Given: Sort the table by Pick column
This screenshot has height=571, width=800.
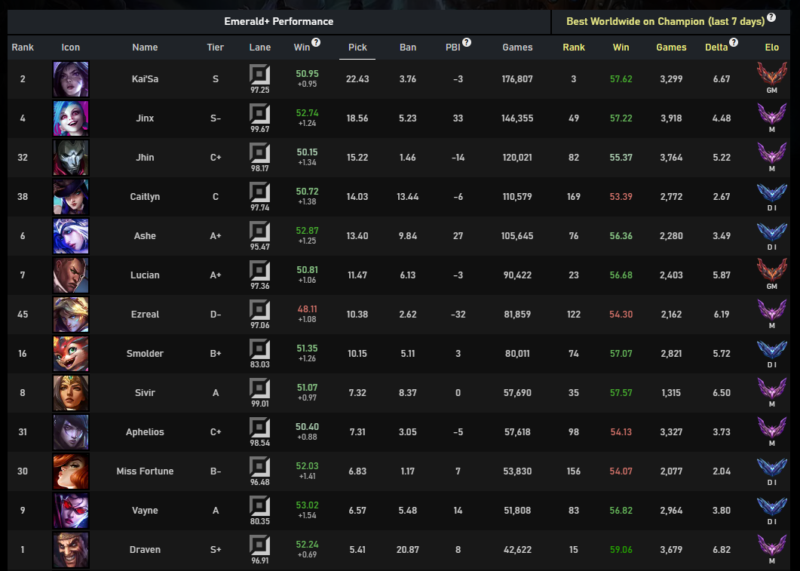Looking at the screenshot, I should pos(357,47).
